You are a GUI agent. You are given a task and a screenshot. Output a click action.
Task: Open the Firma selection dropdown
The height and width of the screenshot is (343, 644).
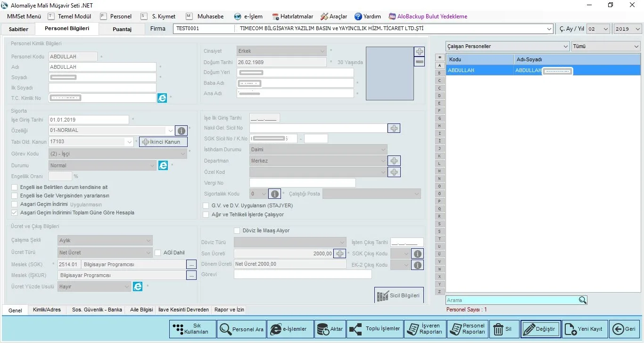549,29
